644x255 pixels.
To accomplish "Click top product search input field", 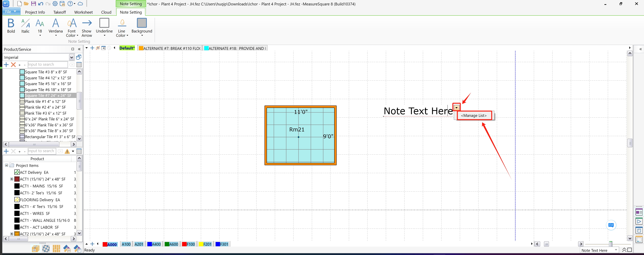I will (x=47, y=65).
